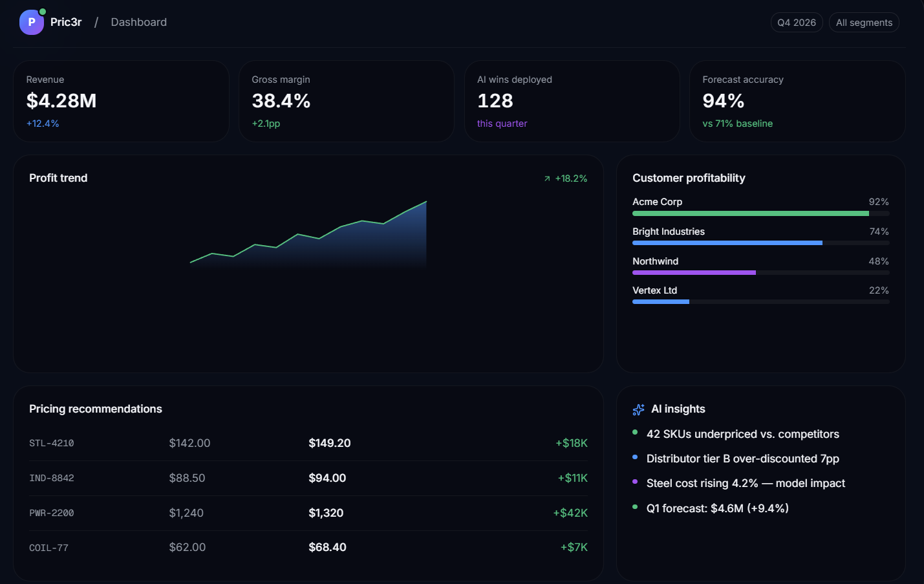The image size is (924, 584).
Task: Click the AI insights sparkle icon
Action: click(x=638, y=409)
